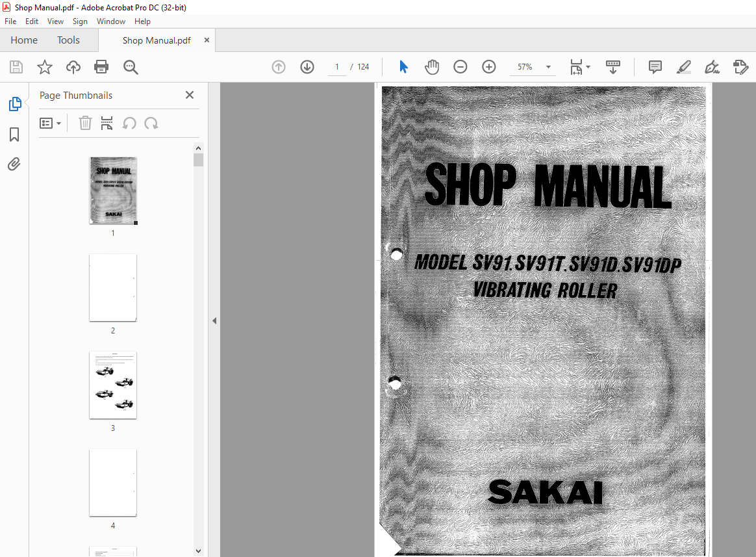The image size is (756, 557).
Task: Open the File menu
Action: point(10,21)
